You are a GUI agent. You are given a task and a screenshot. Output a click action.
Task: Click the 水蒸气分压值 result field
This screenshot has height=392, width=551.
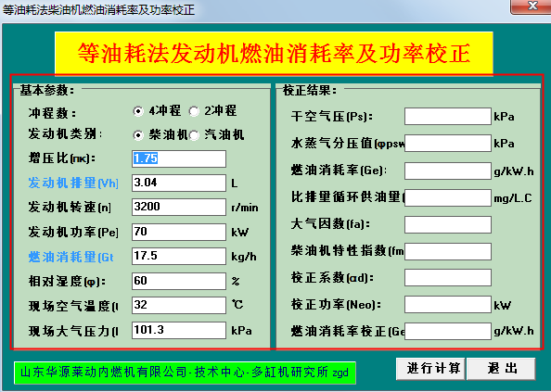click(x=448, y=144)
